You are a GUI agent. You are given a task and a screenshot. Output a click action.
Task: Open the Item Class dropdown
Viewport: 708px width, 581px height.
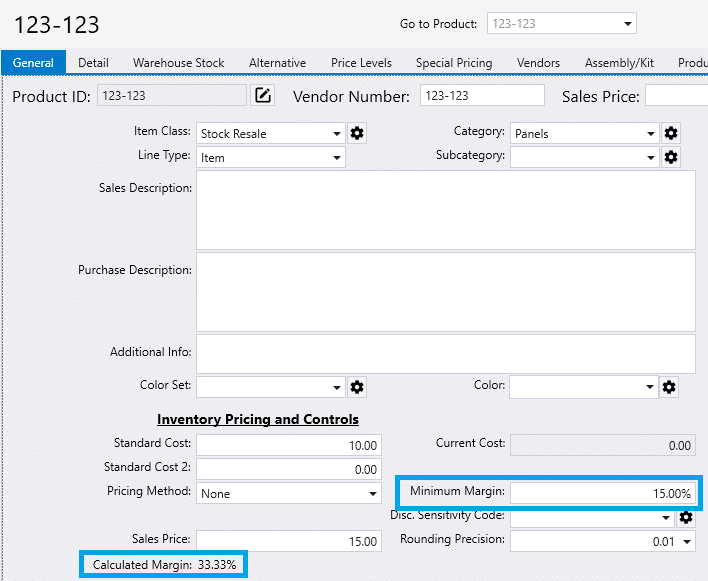tap(337, 133)
